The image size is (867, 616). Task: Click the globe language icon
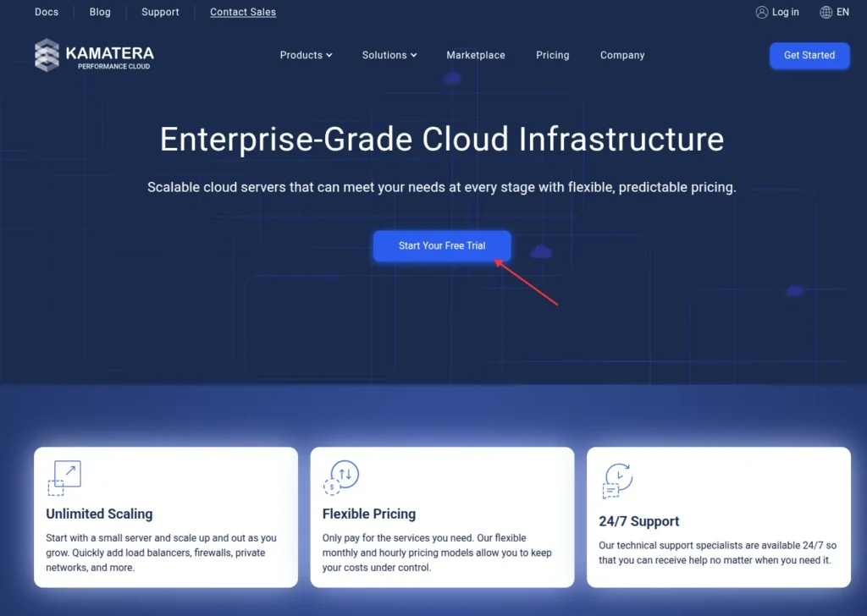point(826,12)
